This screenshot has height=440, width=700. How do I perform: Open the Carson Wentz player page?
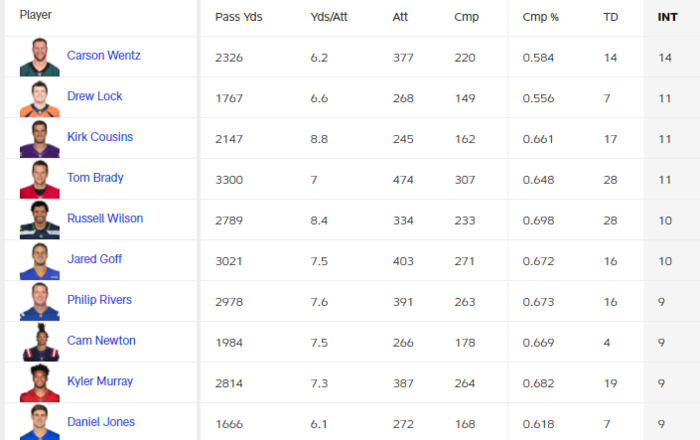pyautogui.click(x=104, y=55)
